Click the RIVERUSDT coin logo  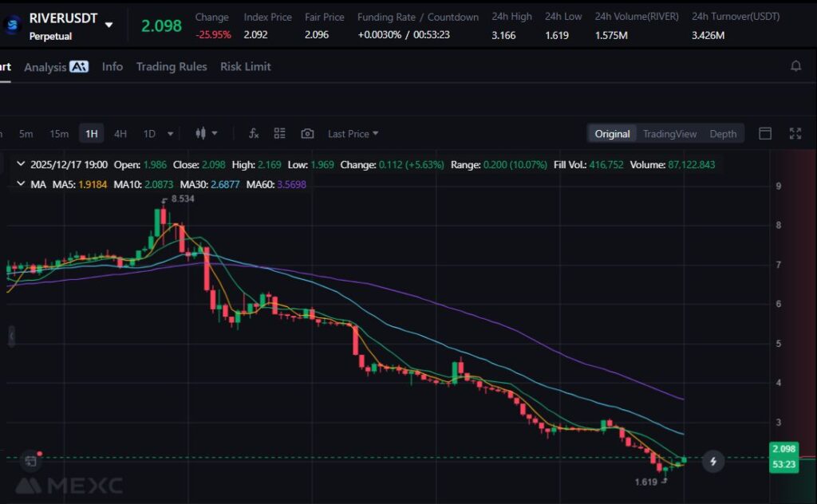[x=12, y=25]
